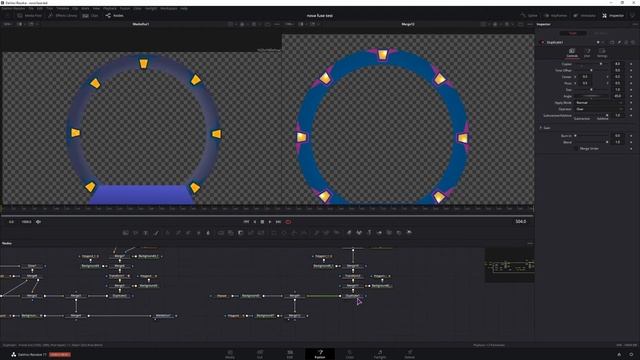This screenshot has height=360, width=640.
Task: Toggle the Nodes panel button
Action: (115, 16)
